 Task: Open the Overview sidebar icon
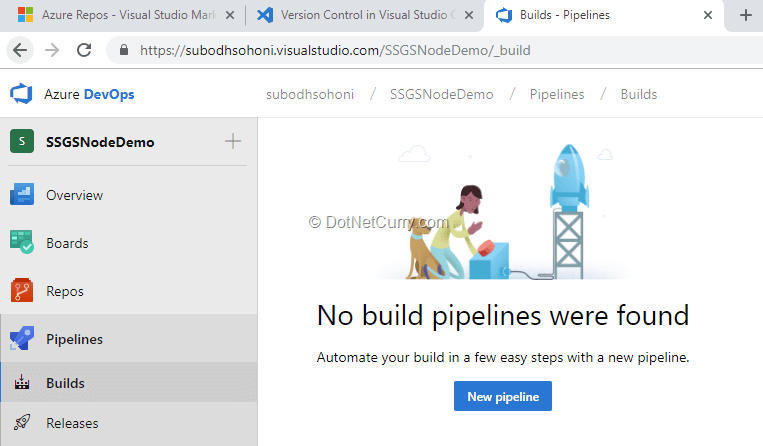coord(22,195)
